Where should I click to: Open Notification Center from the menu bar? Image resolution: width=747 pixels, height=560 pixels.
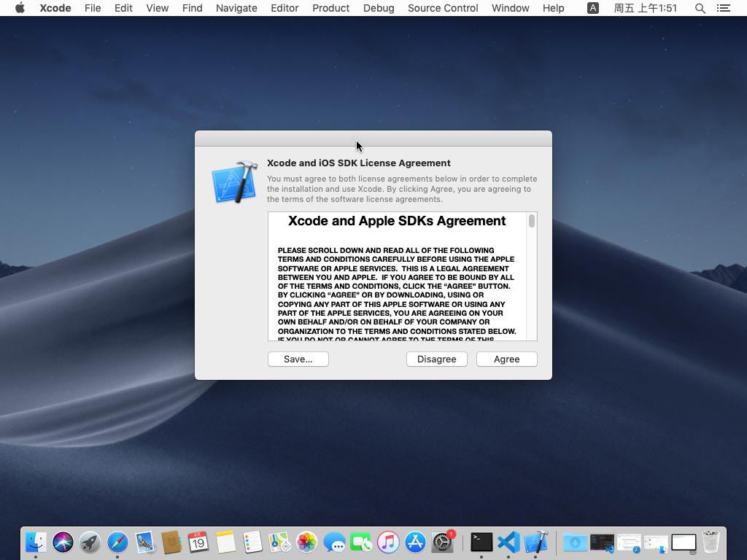click(723, 8)
